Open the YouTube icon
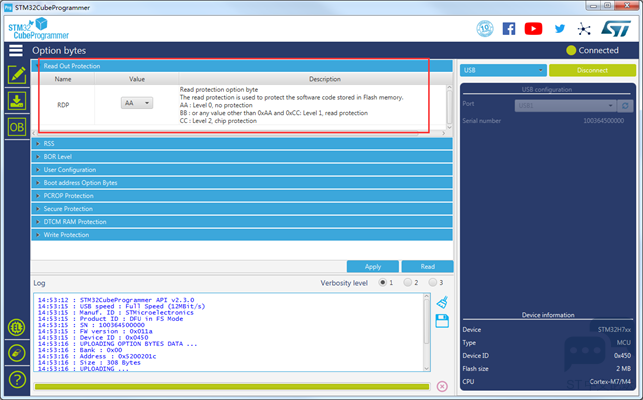The image size is (643, 400). pyautogui.click(x=533, y=29)
